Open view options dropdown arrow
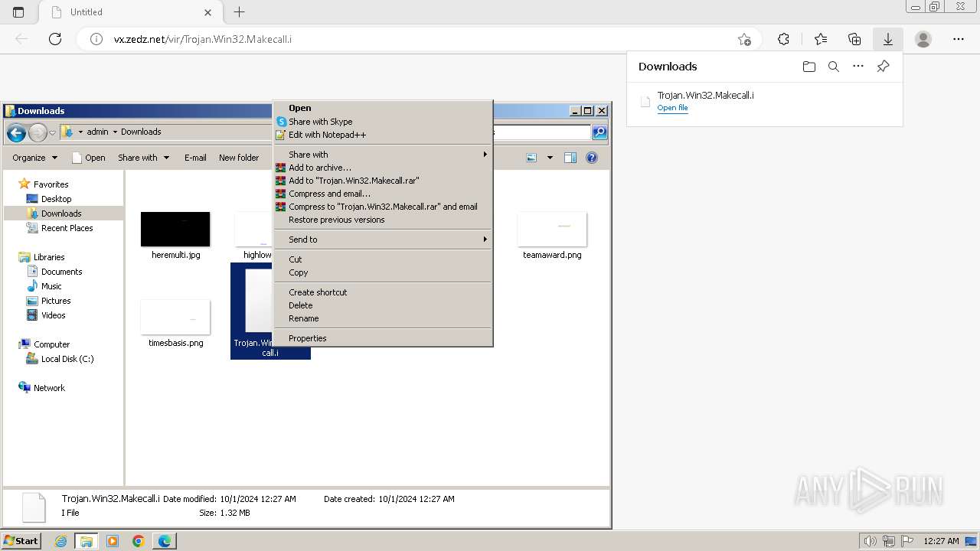980x551 pixels. click(549, 158)
